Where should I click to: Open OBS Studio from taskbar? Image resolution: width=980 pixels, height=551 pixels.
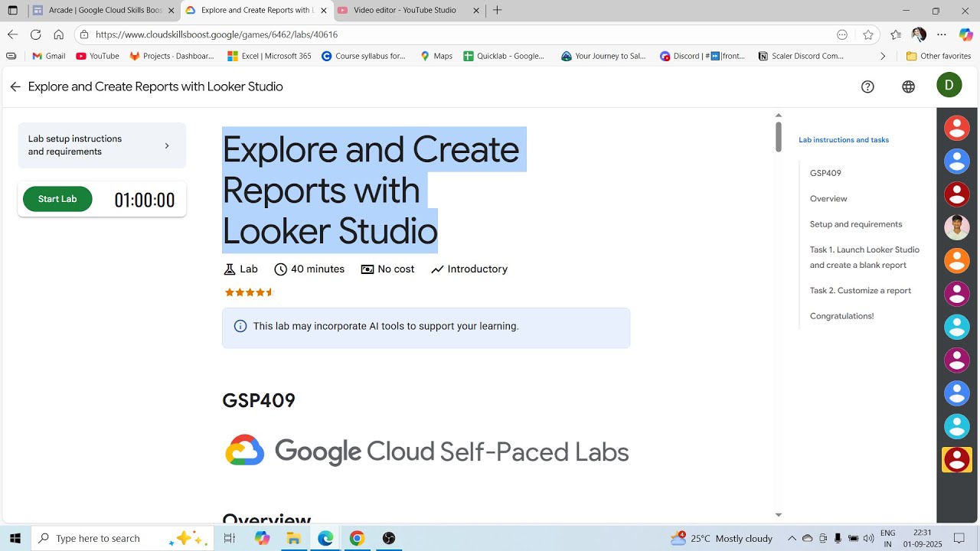(389, 538)
